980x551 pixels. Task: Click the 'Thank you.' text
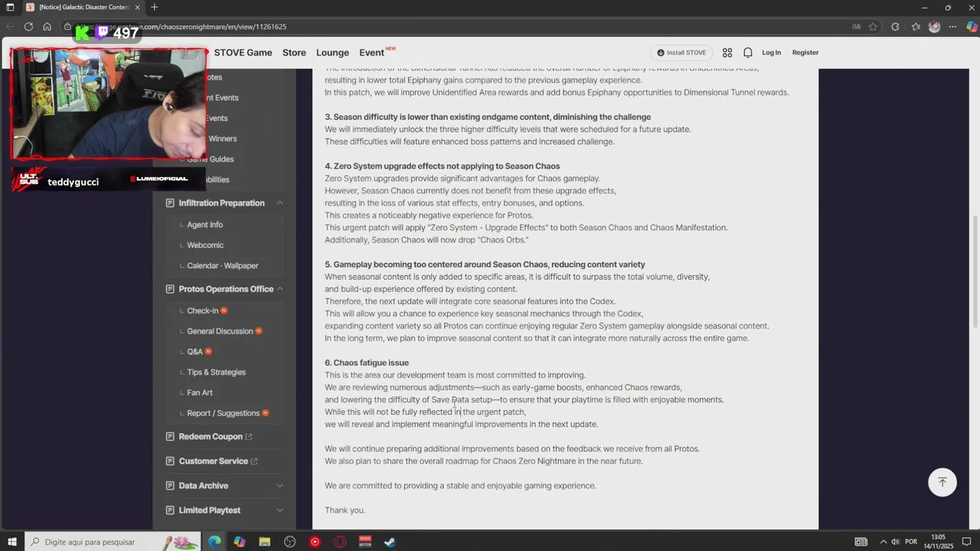coord(345,510)
